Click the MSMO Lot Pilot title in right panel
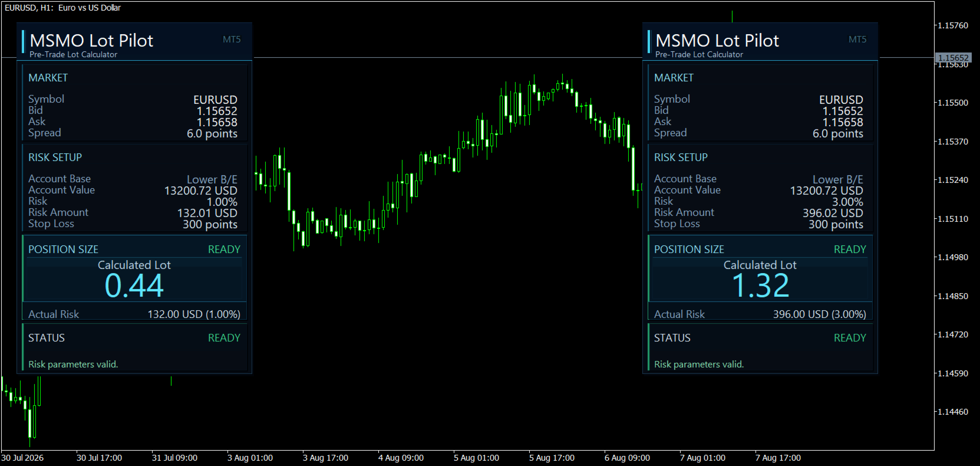Image resolution: width=980 pixels, height=466 pixels. 717,40
